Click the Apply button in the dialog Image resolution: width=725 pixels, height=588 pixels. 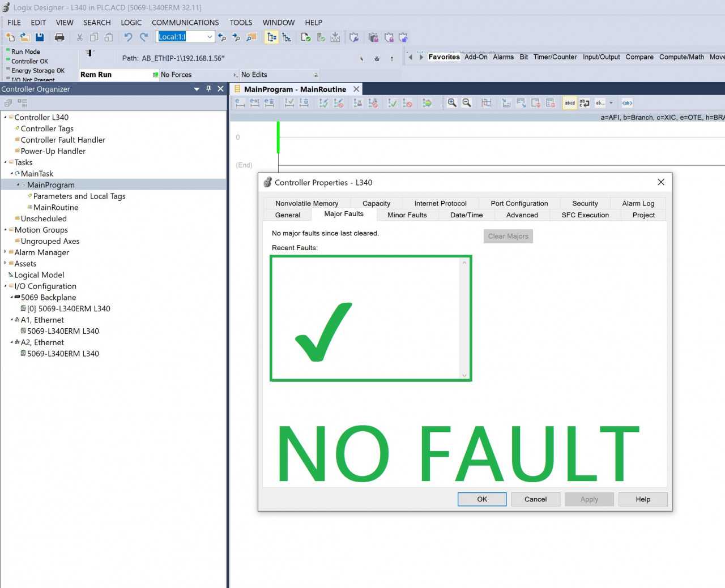pyautogui.click(x=589, y=499)
